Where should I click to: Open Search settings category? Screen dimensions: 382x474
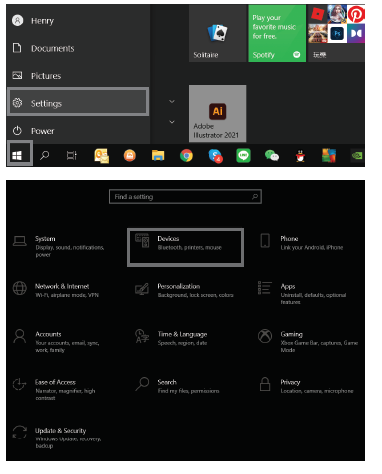tap(177, 386)
